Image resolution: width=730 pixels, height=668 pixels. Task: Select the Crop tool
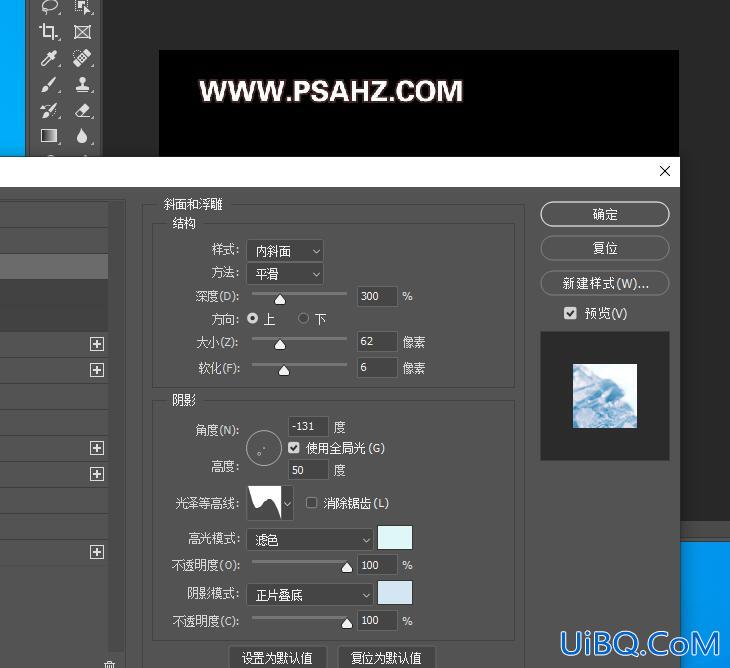pos(48,32)
